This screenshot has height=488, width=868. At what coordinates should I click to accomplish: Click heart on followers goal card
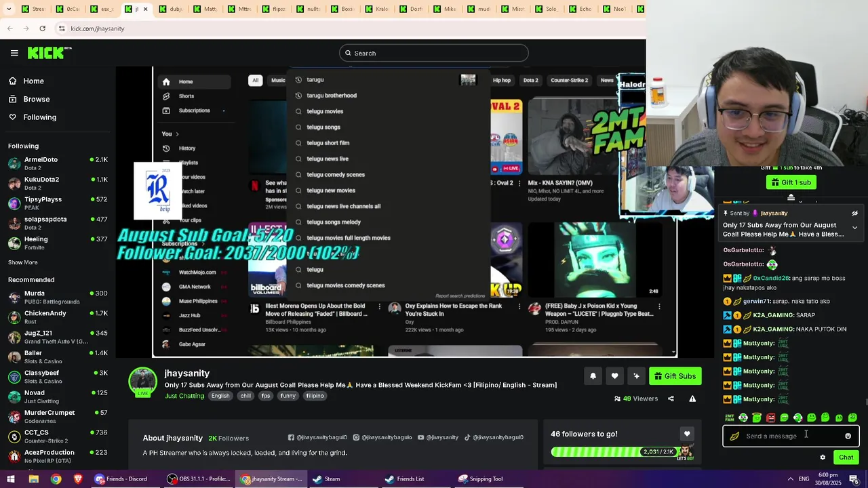tap(687, 434)
